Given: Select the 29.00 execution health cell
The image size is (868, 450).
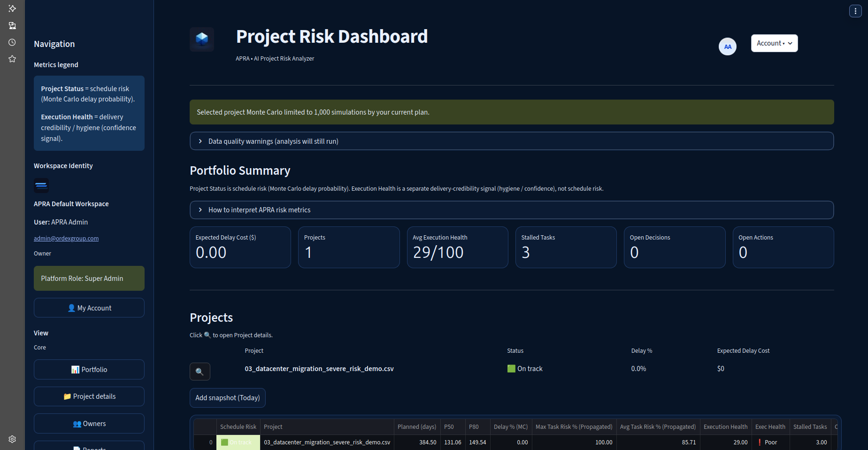Looking at the screenshot, I should point(726,442).
